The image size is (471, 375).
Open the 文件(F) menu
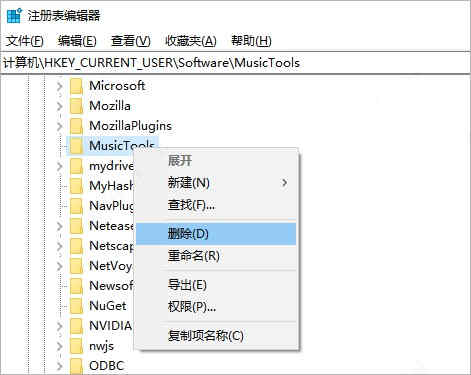pyautogui.click(x=25, y=41)
